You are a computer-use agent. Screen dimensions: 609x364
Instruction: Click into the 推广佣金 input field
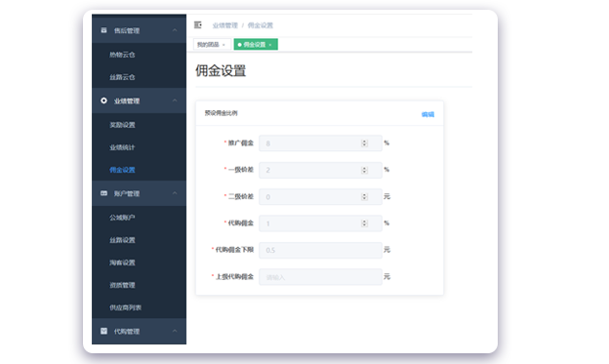[320, 143]
